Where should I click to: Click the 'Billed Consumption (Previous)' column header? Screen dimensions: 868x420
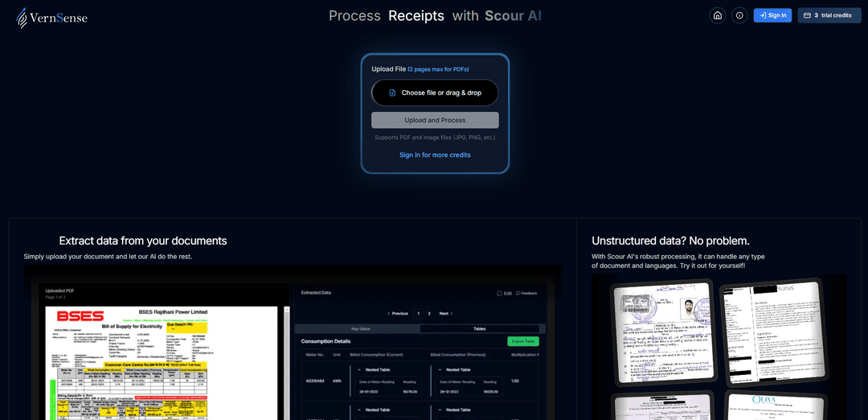(x=458, y=355)
